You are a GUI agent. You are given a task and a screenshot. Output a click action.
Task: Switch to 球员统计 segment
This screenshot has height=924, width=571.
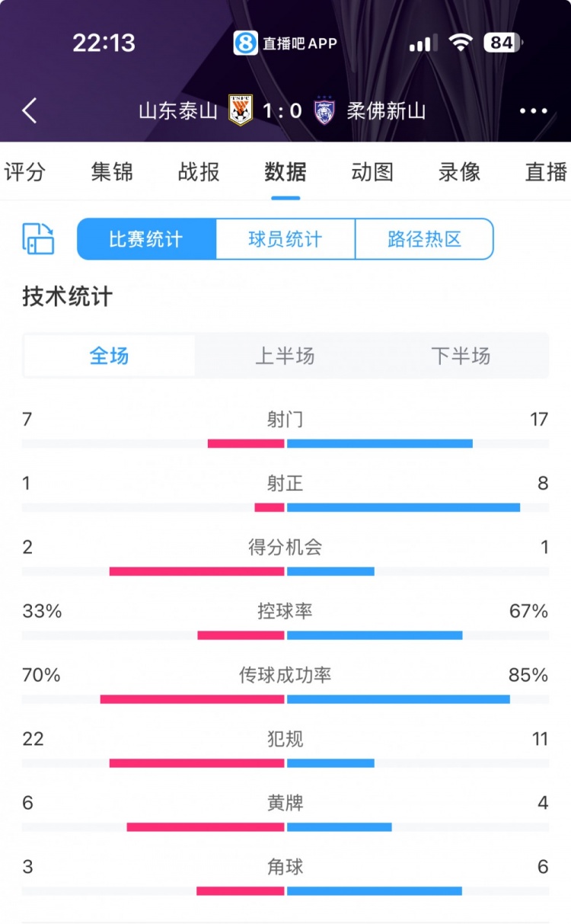tap(285, 239)
